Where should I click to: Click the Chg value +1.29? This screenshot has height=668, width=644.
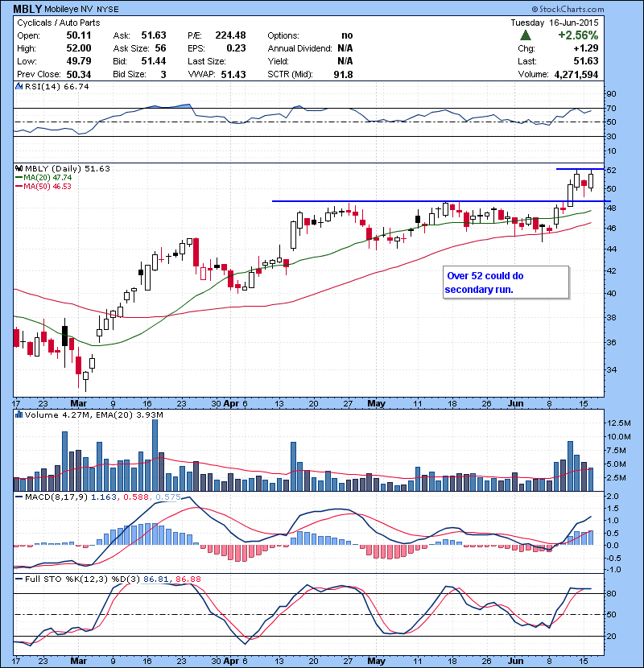(x=586, y=48)
